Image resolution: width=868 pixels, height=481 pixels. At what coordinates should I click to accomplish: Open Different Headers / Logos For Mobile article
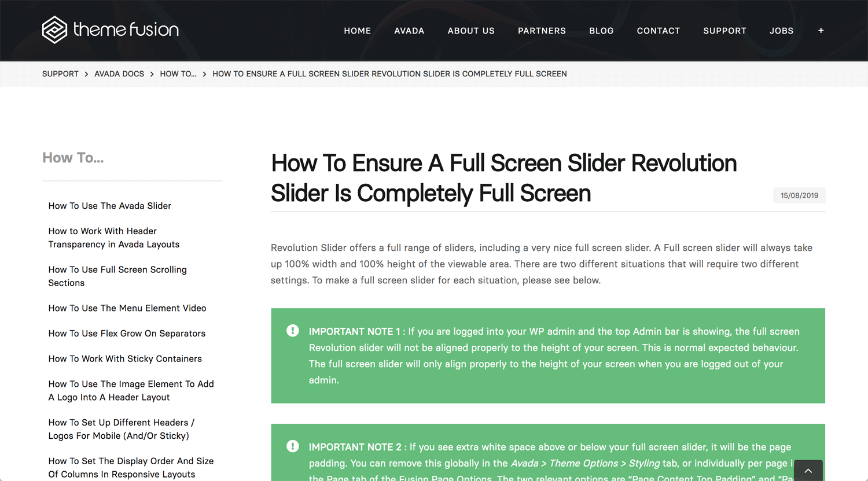point(122,429)
